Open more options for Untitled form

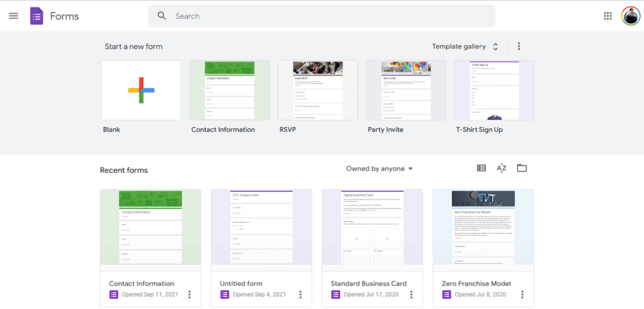[x=300, y=295]
